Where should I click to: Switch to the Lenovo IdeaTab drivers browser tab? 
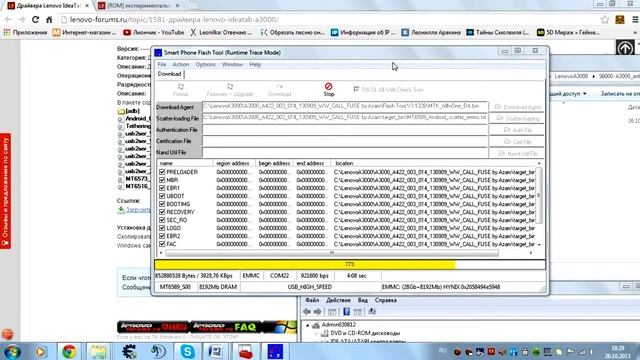pos(48,6)
